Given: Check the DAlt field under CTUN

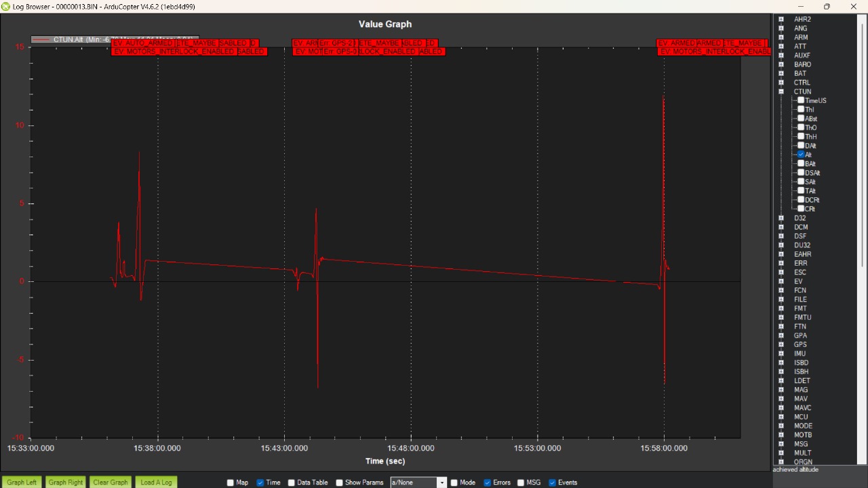Looking at the screenshot, I should point(801,146).
